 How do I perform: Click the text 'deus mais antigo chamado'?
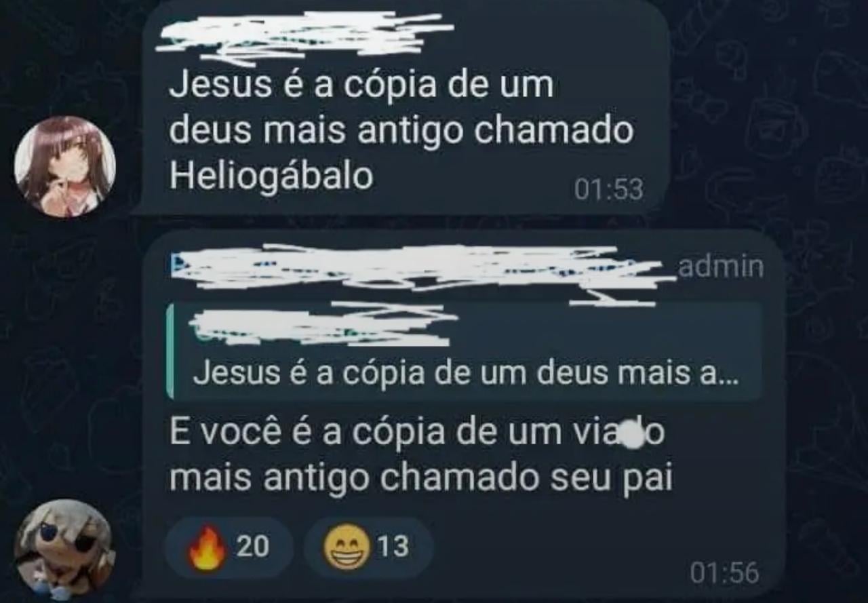(400, 131)
